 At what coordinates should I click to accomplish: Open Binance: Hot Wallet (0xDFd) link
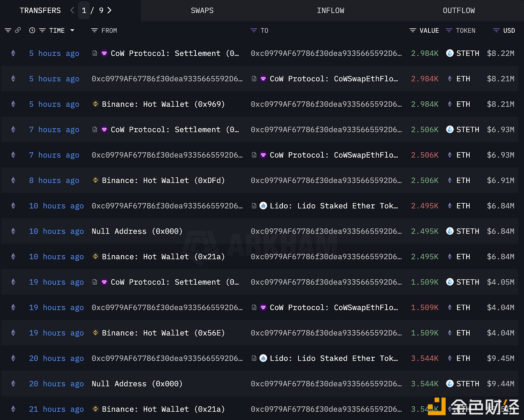click(163, 180)
